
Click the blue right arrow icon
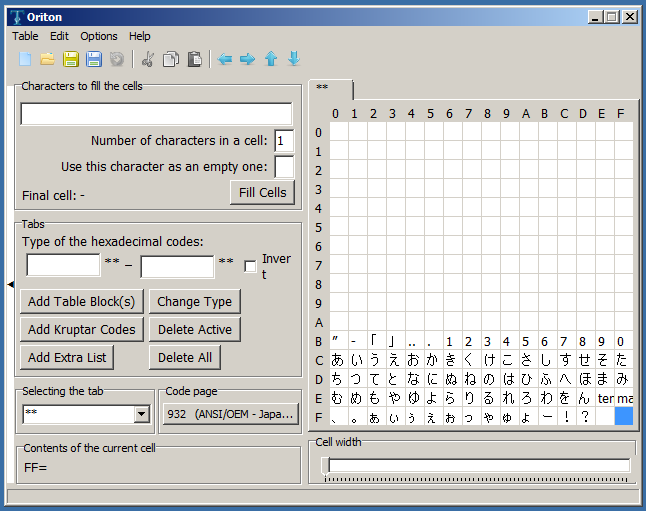point(248,59)
